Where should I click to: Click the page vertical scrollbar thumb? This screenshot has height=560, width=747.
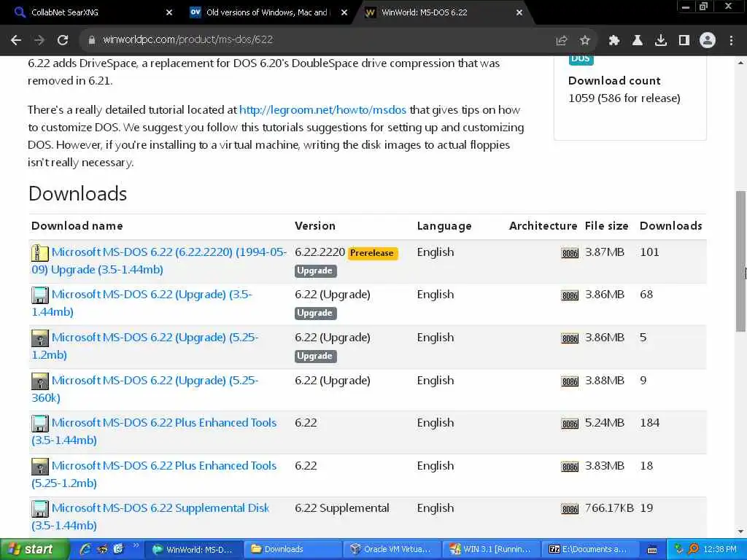pyautogui.click(x=741, y=261)
